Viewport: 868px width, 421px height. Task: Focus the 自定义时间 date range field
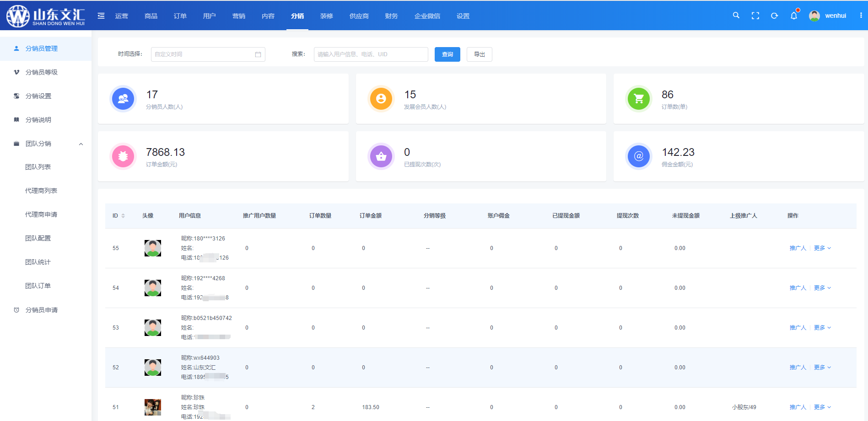208,54
